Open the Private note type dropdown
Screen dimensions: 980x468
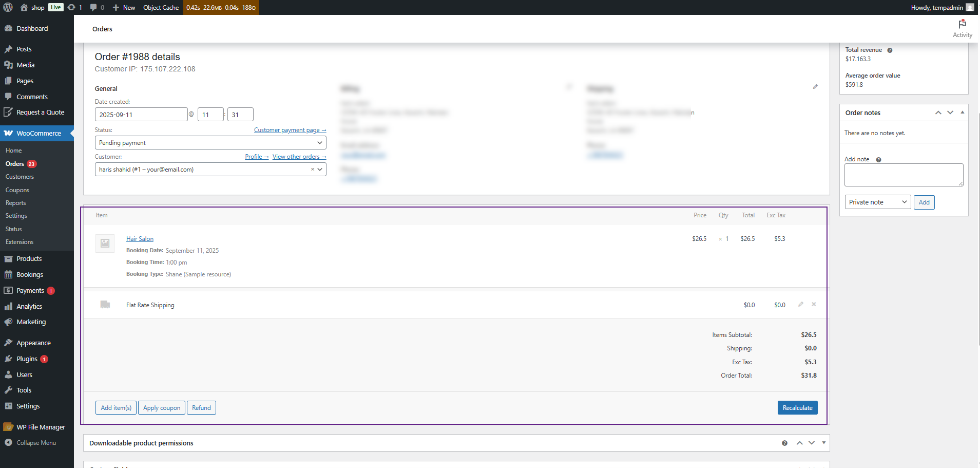coord(877,202)
